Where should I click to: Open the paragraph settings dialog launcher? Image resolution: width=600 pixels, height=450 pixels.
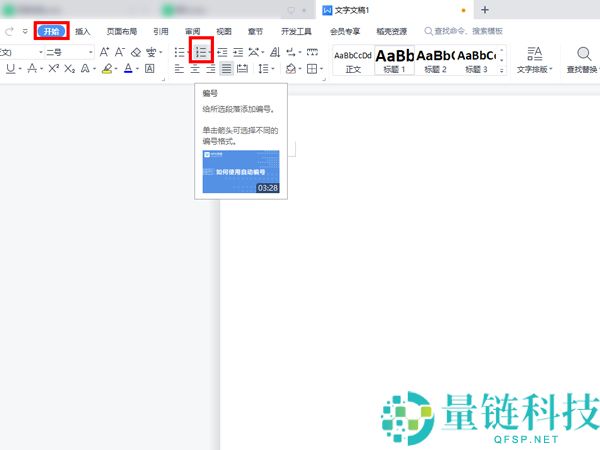tap(324, 79)
